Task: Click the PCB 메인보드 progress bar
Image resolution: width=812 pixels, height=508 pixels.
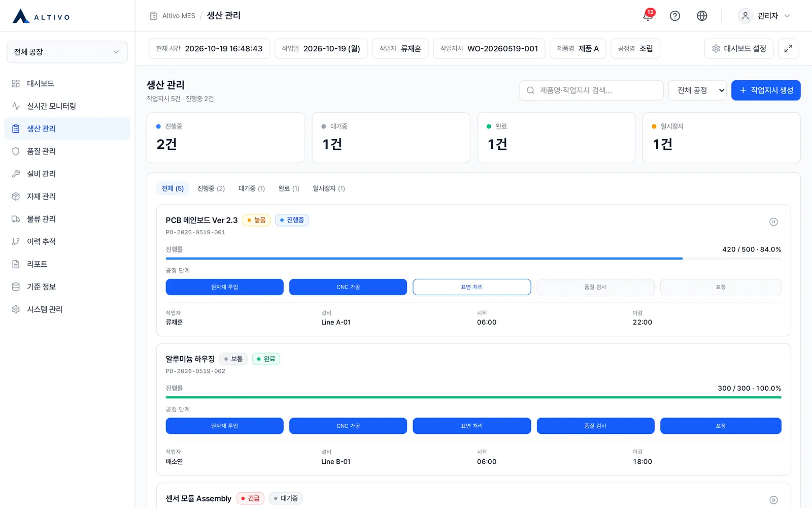Action: tap(473, 259)
